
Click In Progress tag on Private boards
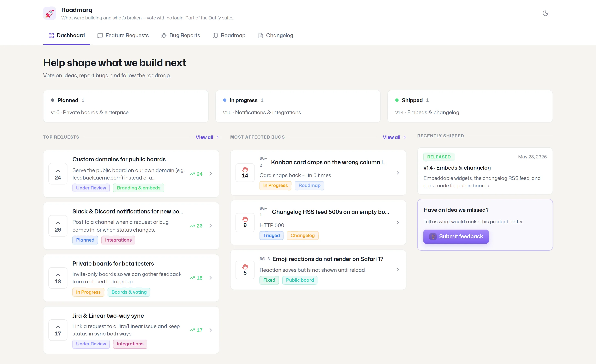(x=88, y=292)
